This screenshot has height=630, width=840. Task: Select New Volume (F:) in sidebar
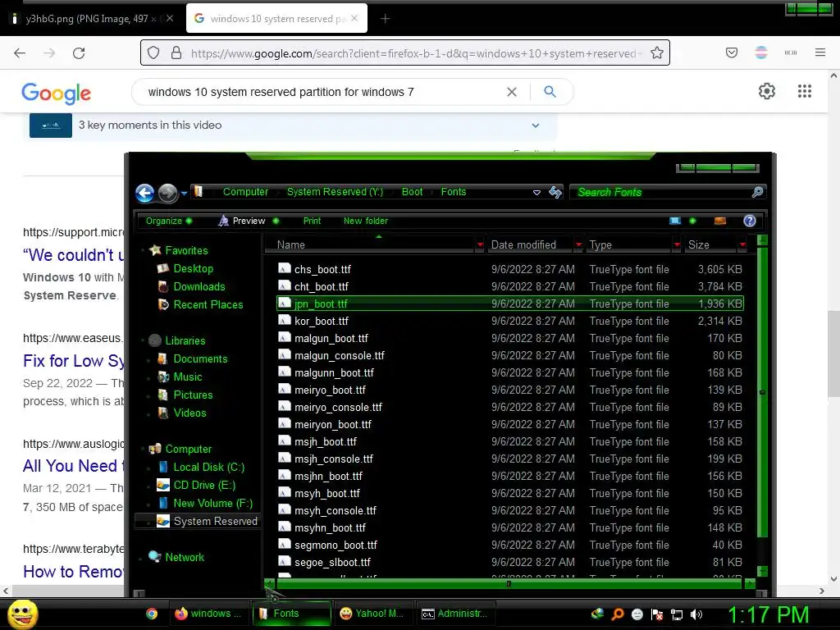click(212, 504)
